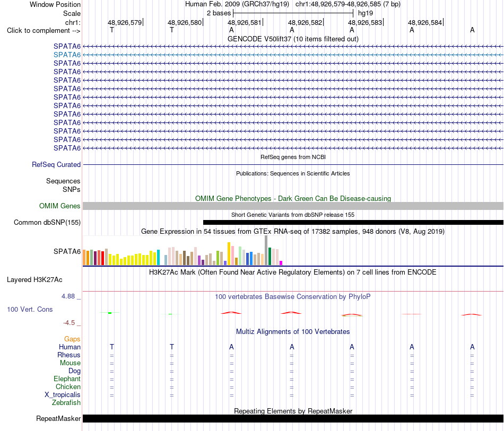The height and width of the screenshot is (431, 504).
Task: Open the OMIM Gene Phenotypes track title
Action: pyautogui.click(x=293, y=198)
